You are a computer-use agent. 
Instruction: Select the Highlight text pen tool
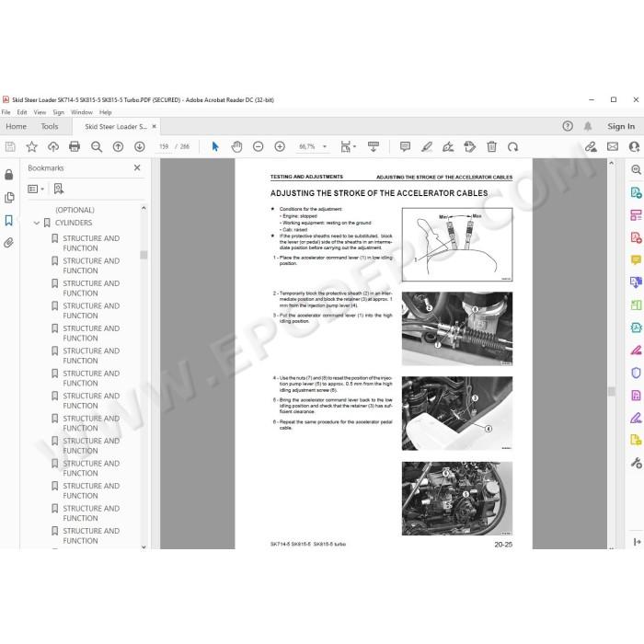[x=427, y=146]
